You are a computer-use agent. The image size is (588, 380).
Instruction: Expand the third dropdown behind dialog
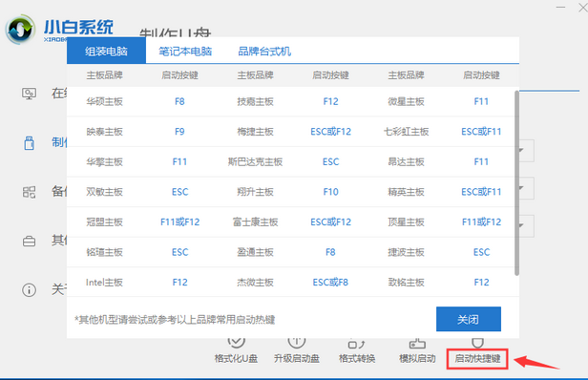tap(527, 226)
